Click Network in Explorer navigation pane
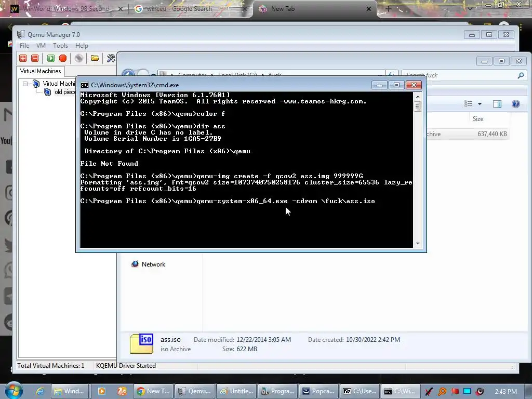 [153, 264]
